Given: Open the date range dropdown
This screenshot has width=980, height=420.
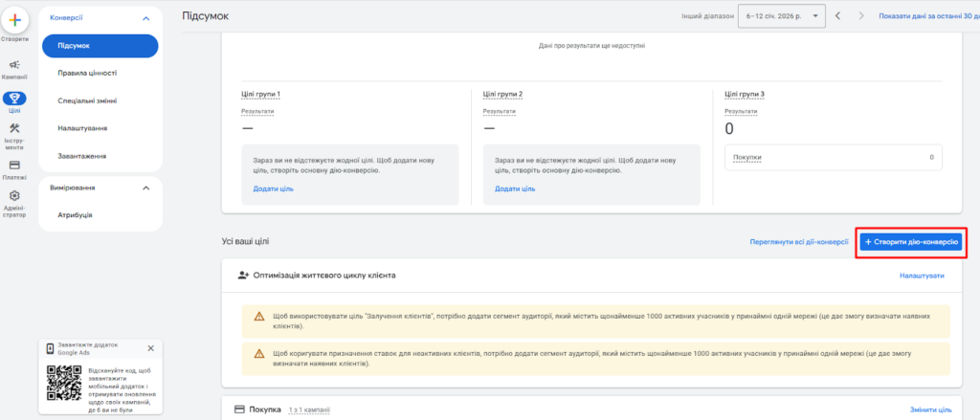Looking at the screenshot, I should tap(782, 16).
